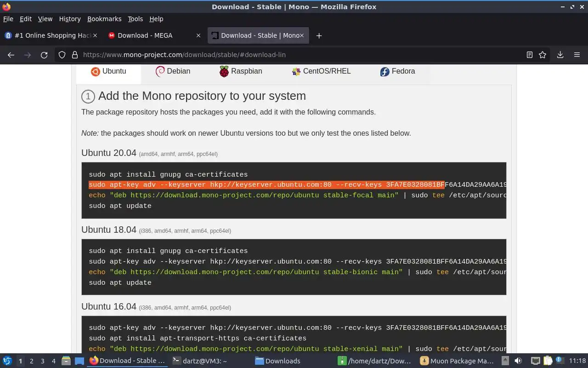Viewport: 588px width, 368px height.
Task: Open the File menu
Action: coord(8,19)
